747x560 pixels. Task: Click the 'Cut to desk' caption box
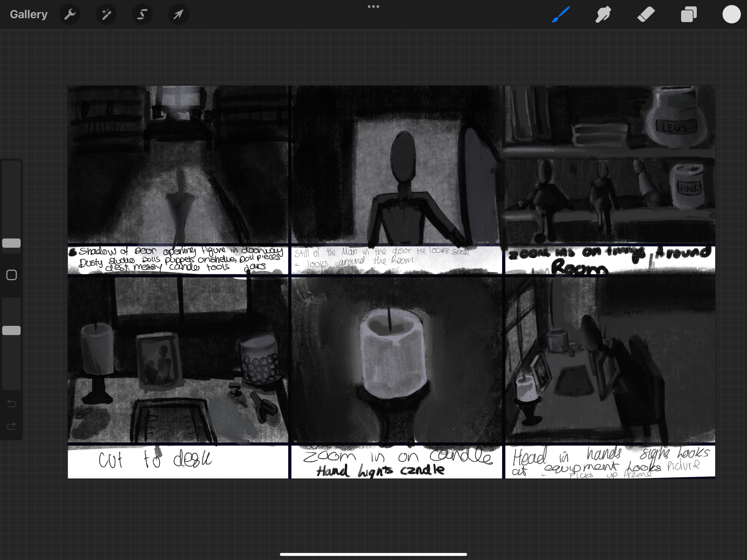tap(178, 461)
